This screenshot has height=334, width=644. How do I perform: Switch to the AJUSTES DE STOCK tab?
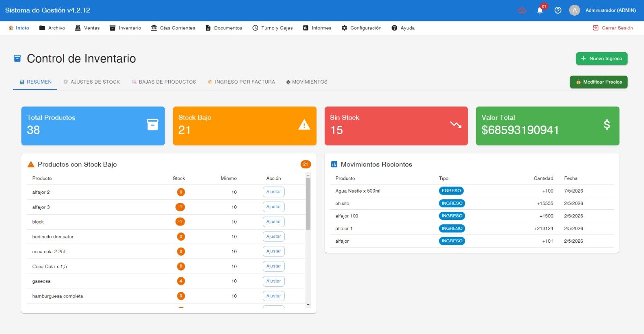point(92,82)
